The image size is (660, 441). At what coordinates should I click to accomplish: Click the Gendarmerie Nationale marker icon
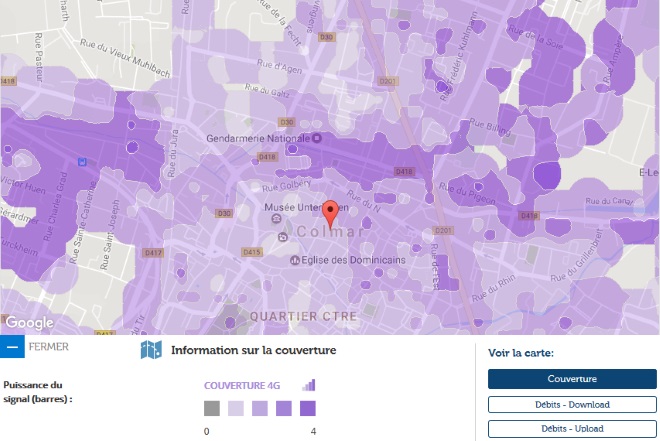(318, 138)
